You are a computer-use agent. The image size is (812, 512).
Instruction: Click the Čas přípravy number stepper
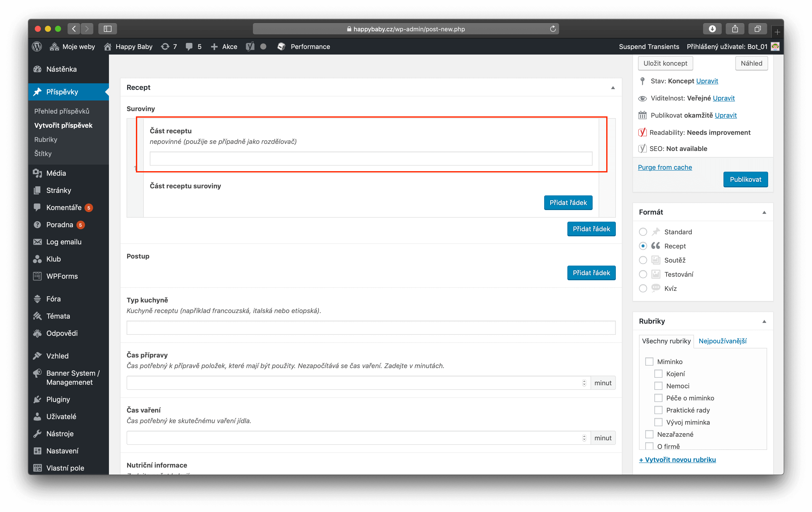click(x=584, y=383)
